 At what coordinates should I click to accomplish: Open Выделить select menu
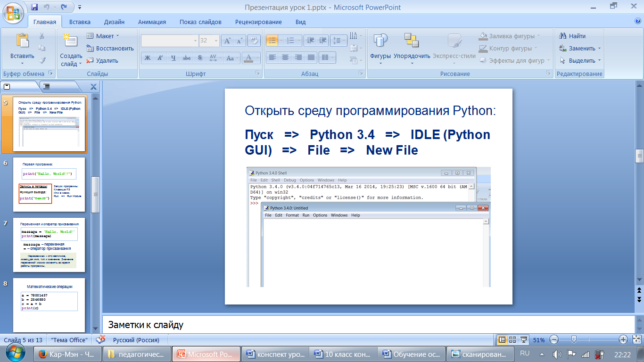580,60
